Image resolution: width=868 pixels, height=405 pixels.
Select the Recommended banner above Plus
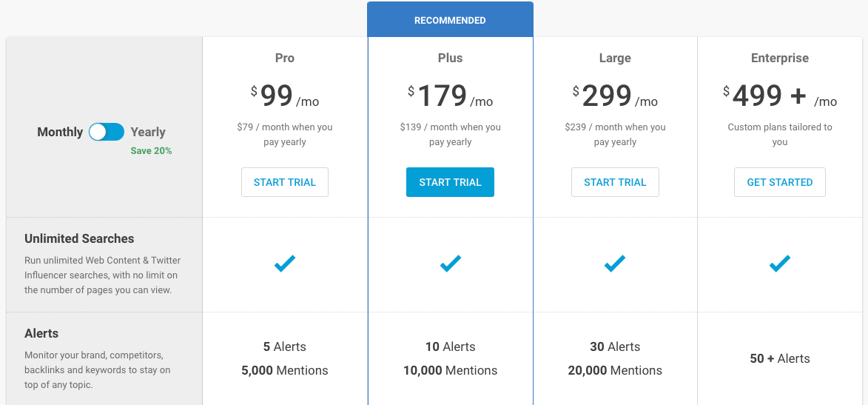coord(450,20)
